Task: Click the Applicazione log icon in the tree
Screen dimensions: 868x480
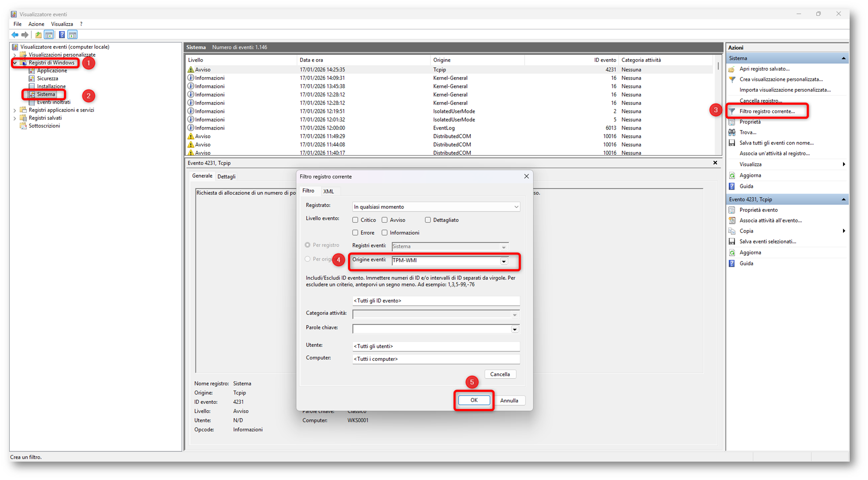Action: point(31,71)
